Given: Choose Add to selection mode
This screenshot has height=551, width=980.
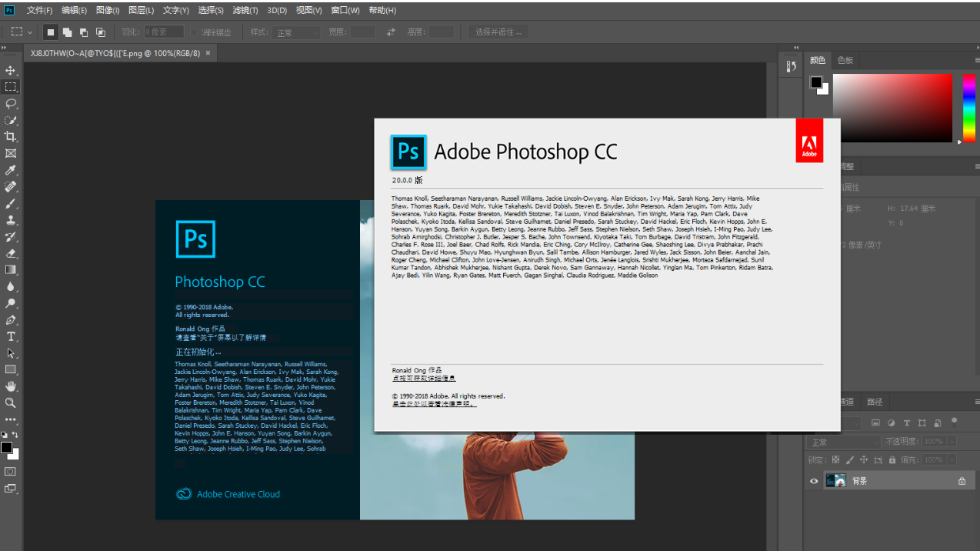Looking at the screenshot, I should (x=68, y=32).
